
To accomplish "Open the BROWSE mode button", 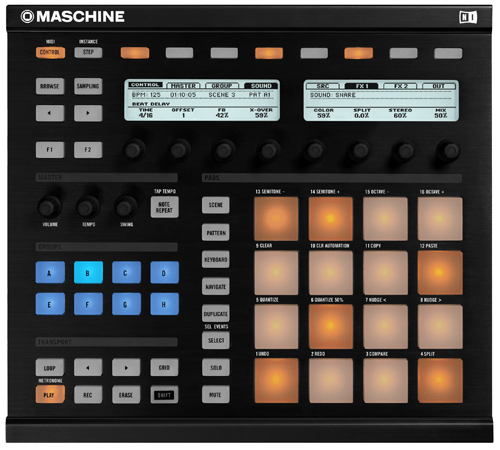I will coord(50,86).
